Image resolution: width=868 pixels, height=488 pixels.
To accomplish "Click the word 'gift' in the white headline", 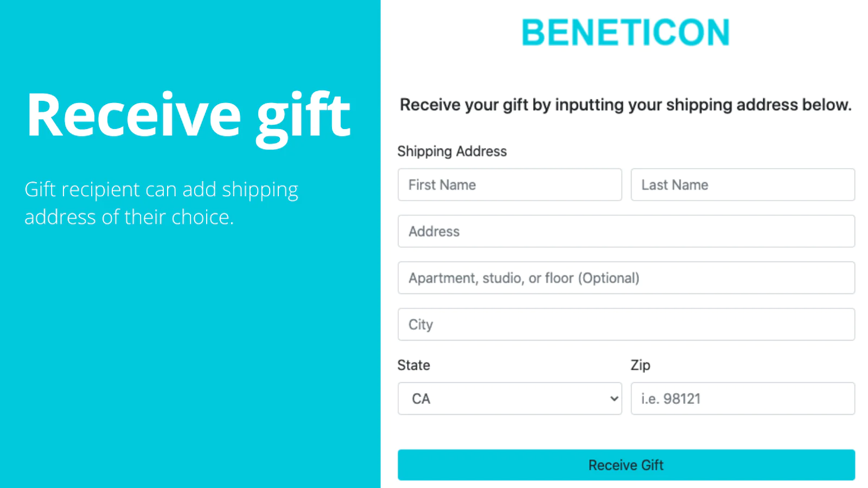I will (x=303, y=115).
